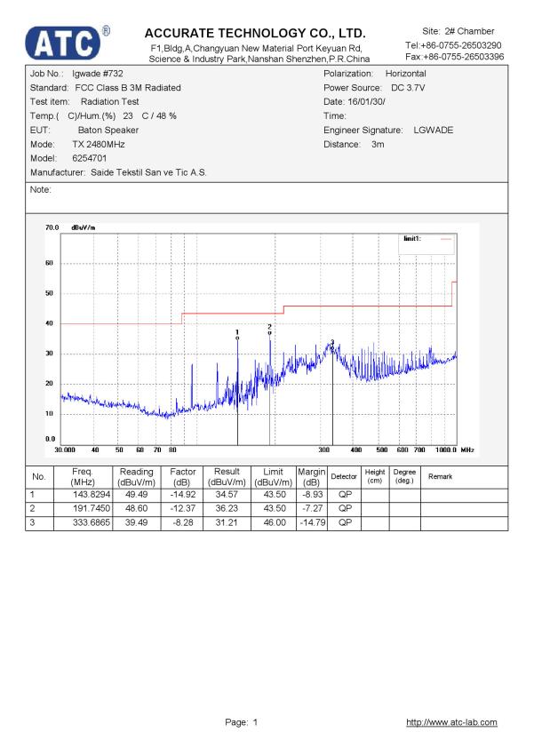
Task: Select the model number 6254701
Action: click(x=89, y=158)
